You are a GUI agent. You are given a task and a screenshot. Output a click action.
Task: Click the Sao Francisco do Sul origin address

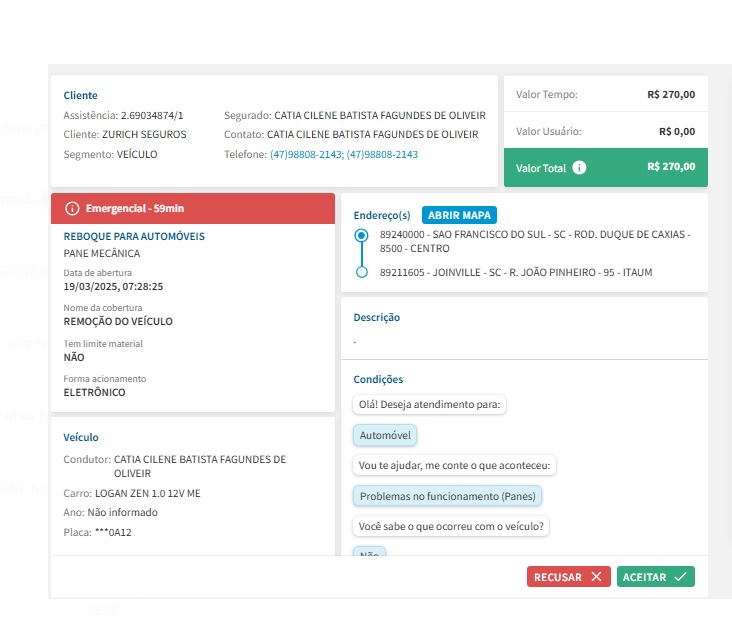(535, 240)
